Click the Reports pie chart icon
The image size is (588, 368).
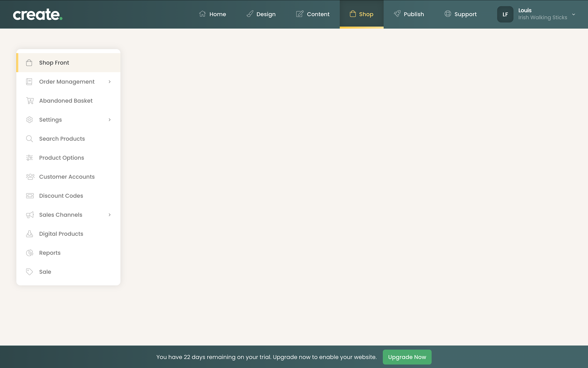[29, 253]
